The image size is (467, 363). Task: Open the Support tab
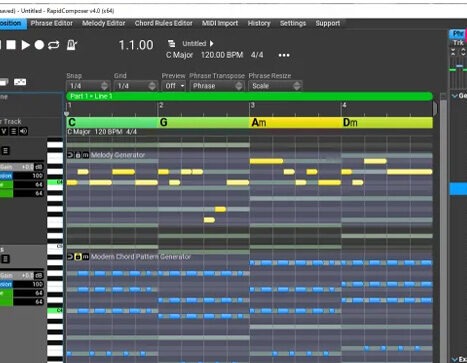(x=328, y=23)
